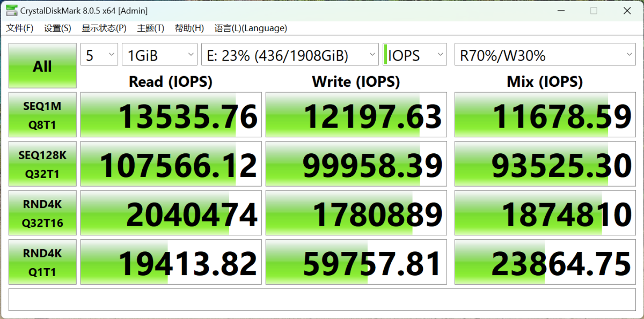Open the 主题(T) menu
The width and height of the screenshot is (644, 319).
[x=151, y=28]
